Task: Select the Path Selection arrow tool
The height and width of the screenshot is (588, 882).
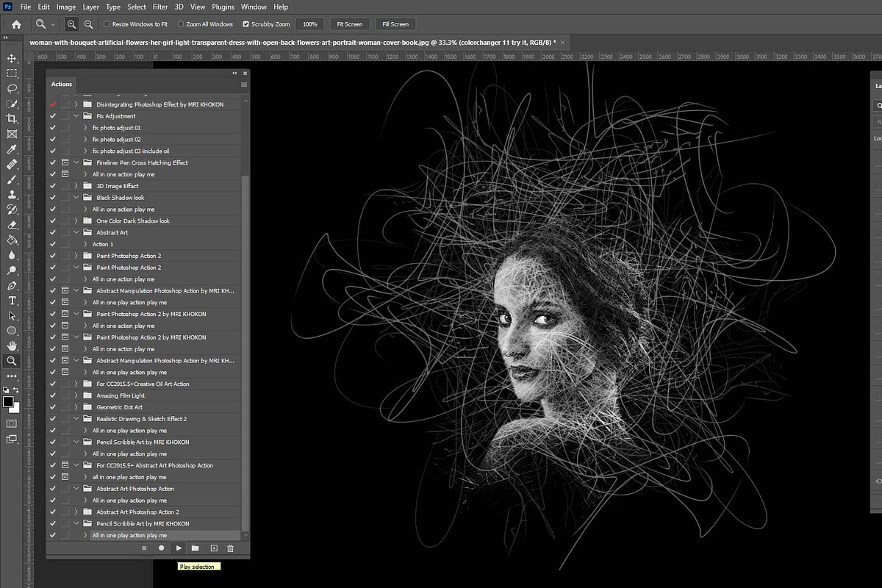Action: (x=12, y=315)
